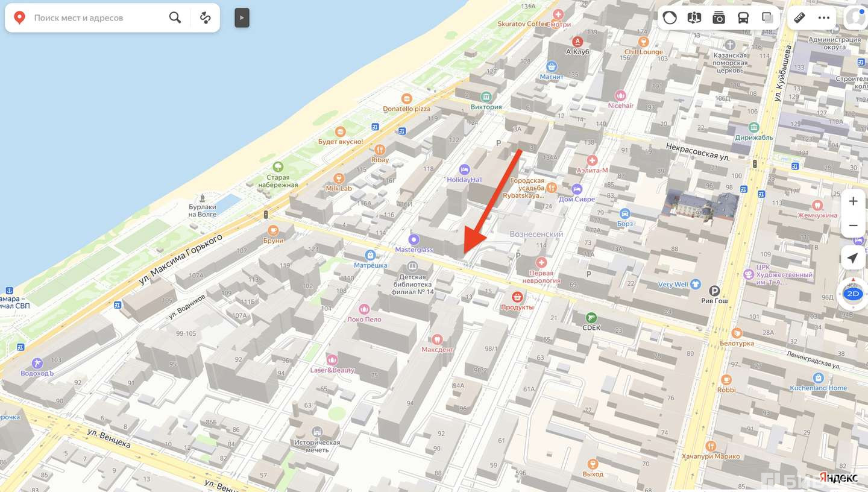Click the my location arrow button

852,258
